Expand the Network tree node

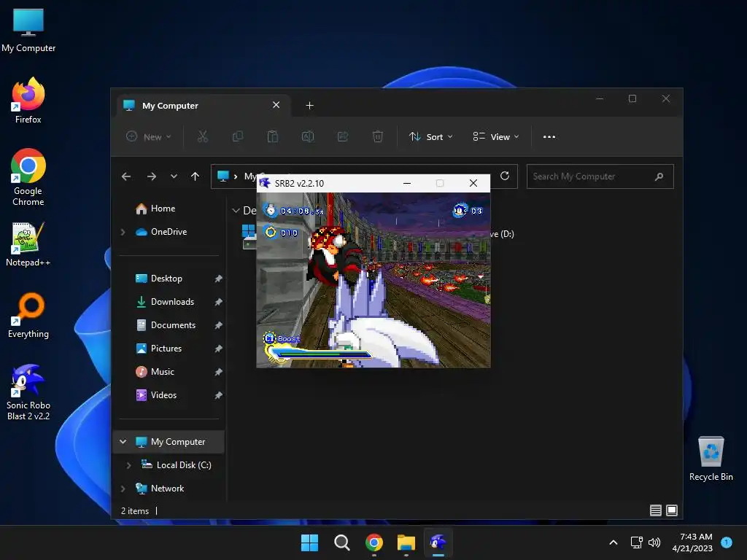point(123,489)
